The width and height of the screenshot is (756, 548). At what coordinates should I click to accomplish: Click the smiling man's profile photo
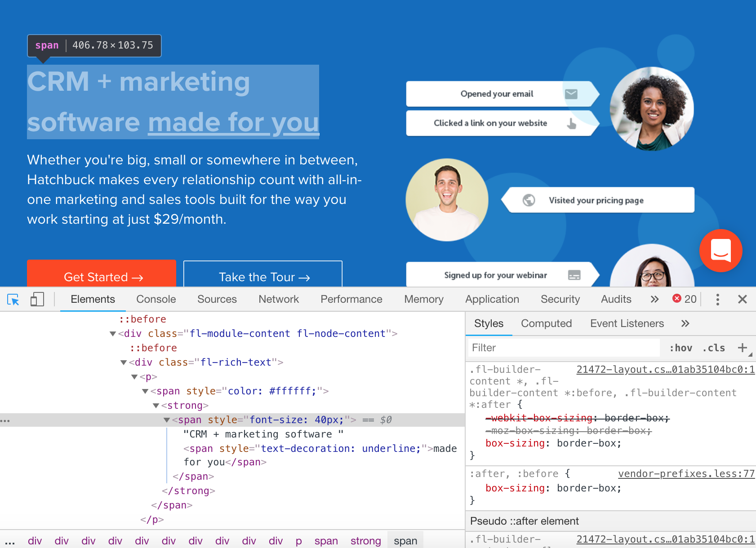click(x=447, y=200)
